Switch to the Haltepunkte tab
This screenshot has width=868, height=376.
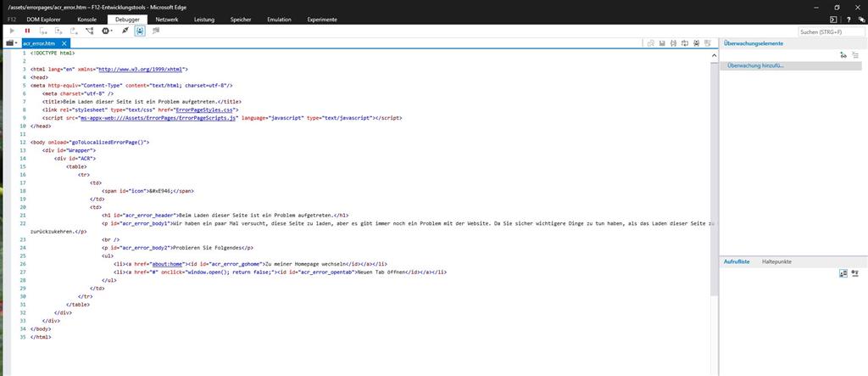pos(776,261)
